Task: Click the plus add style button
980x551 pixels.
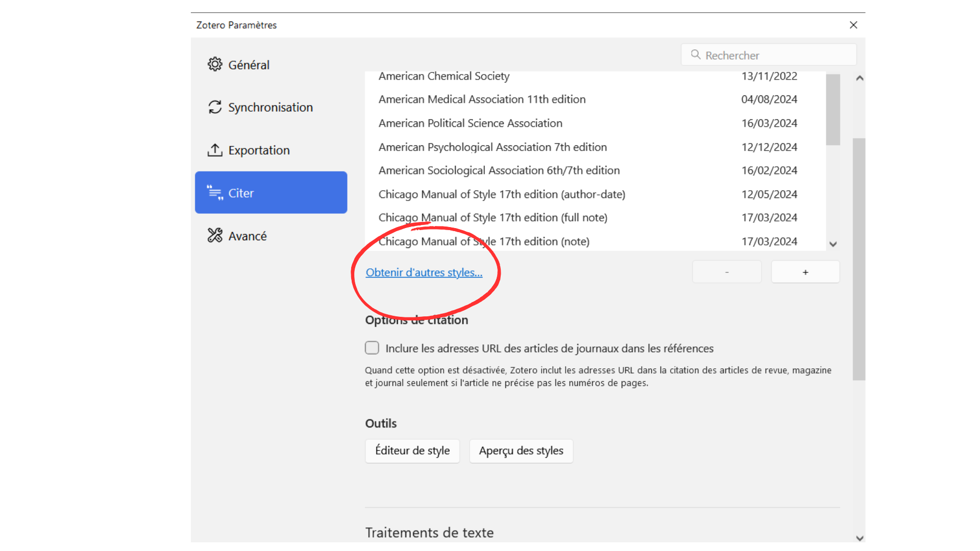Action: 805,272
